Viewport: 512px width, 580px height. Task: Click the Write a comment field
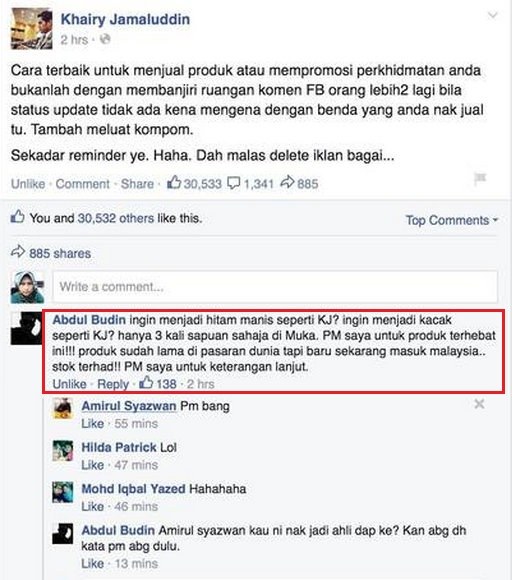pos(275,287)
